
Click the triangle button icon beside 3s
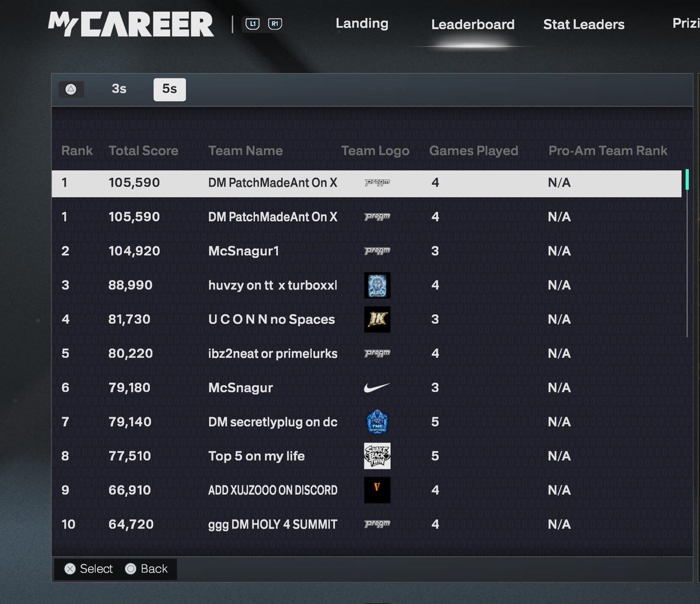71,89
